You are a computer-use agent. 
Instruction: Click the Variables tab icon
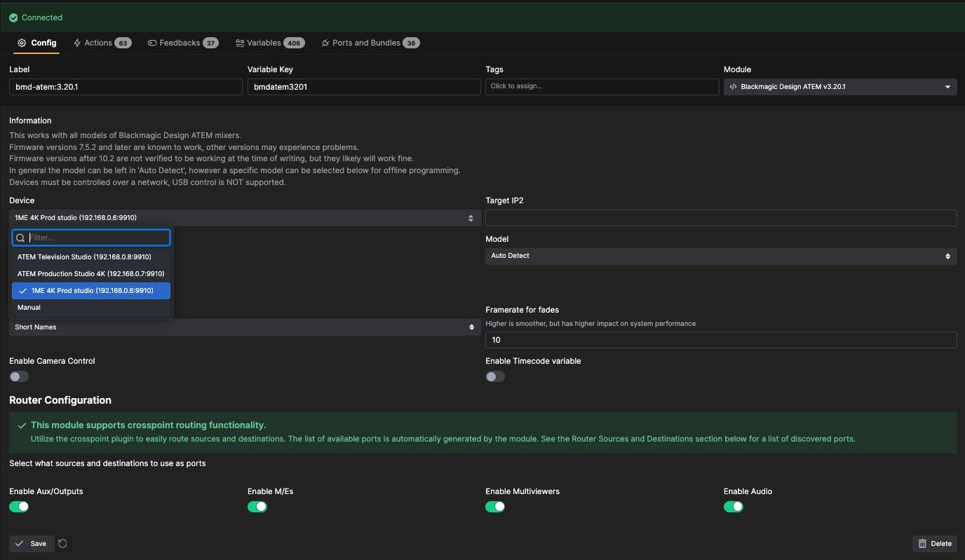coord(240,43)
